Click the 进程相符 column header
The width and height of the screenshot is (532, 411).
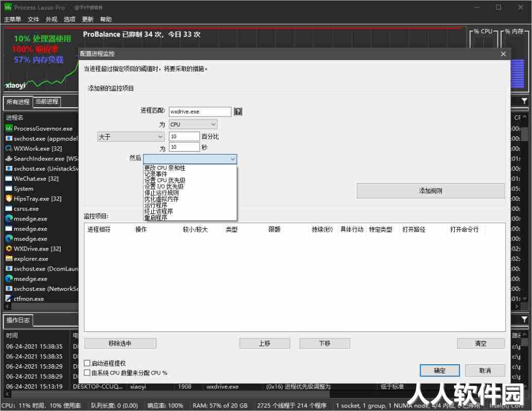[x=108, y=229]
